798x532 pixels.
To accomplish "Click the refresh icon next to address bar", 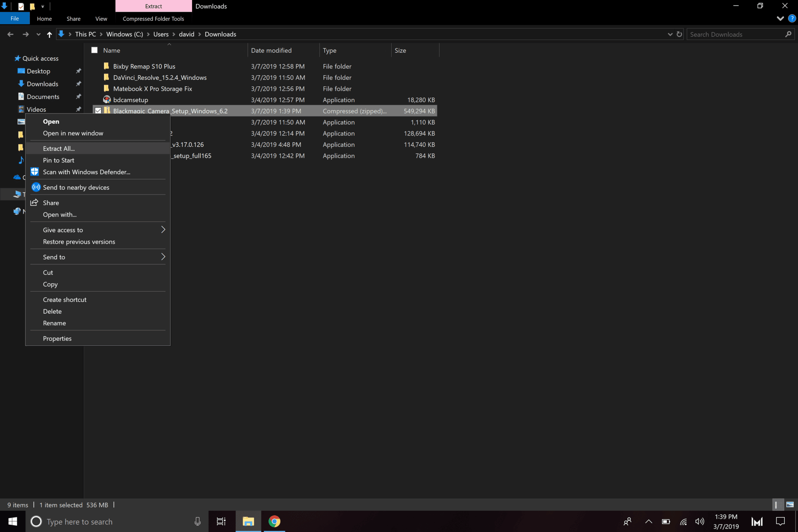I will 679,34.
